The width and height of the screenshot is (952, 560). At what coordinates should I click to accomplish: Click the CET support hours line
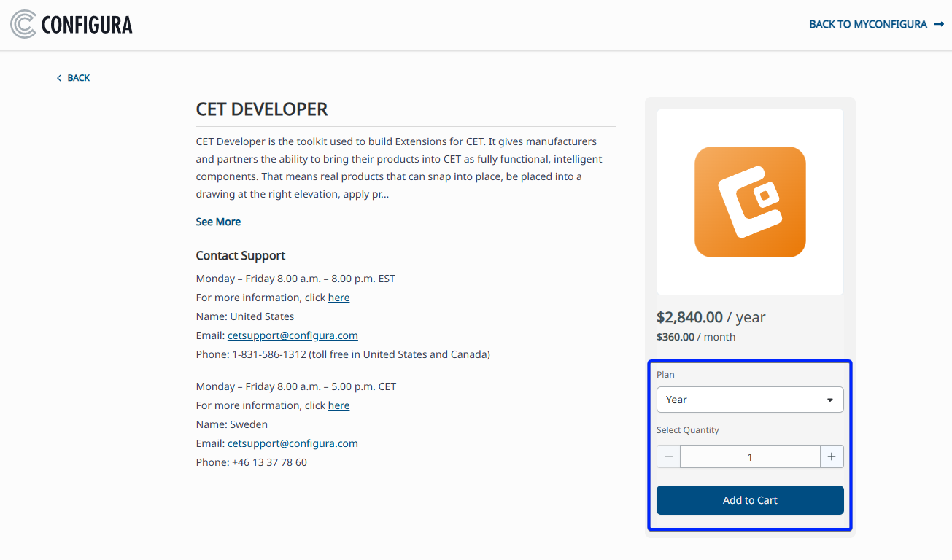coord(295,386)
